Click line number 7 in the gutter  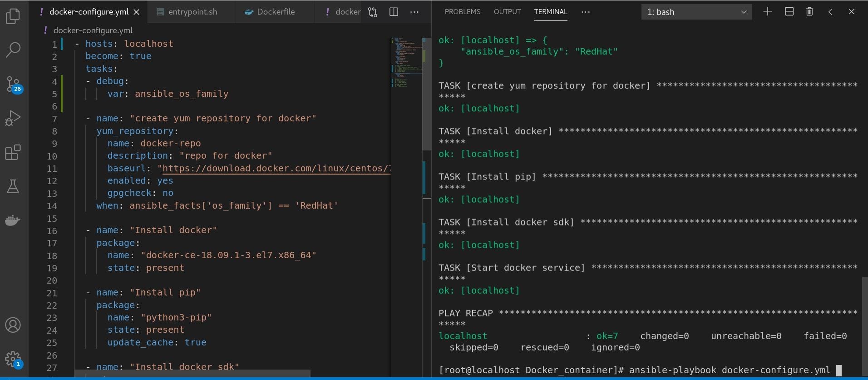[x=54, y=119]
